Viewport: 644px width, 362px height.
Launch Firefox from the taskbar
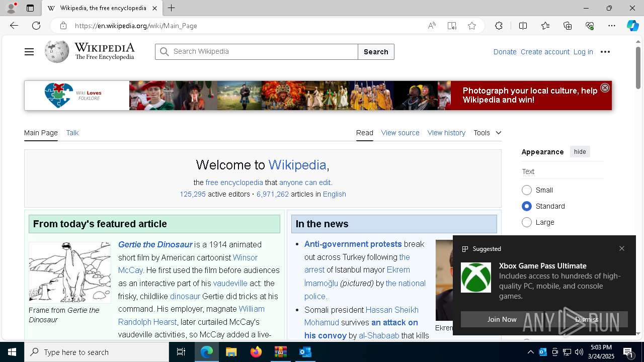coord(256,352)
